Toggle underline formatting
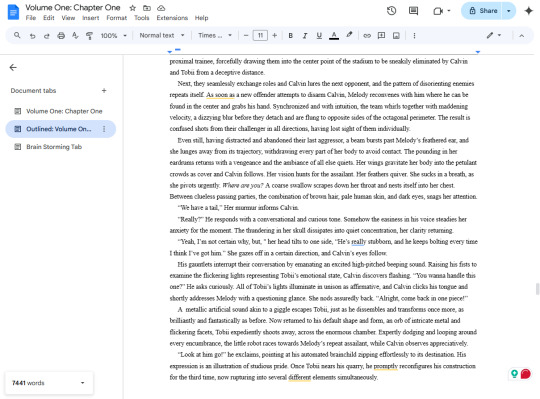 (319, 35)
